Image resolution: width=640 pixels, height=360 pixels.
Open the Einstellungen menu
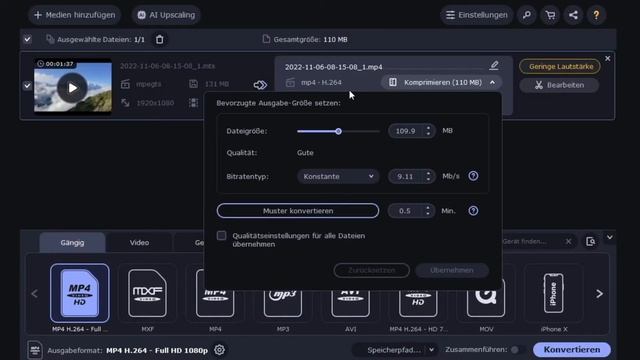(476, 15)
